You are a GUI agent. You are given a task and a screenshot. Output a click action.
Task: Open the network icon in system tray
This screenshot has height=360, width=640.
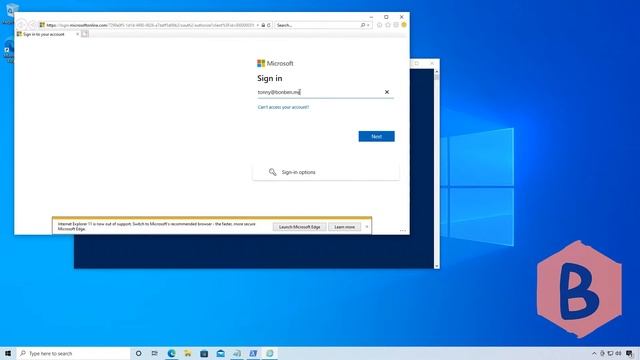click(610, 353)
